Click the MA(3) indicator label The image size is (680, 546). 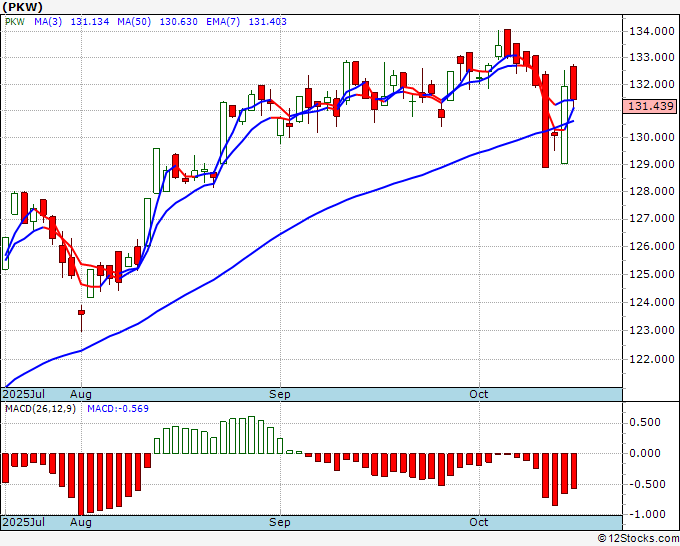click(x=48, y=22)
